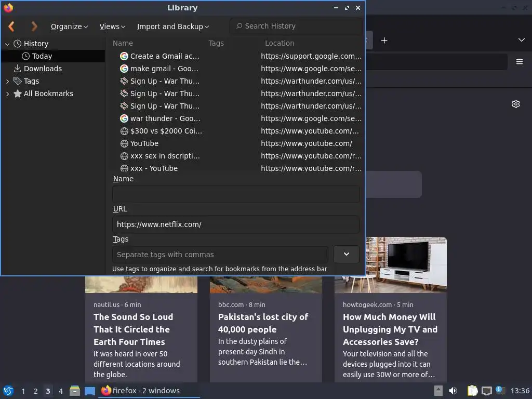Open the clipboard manager tray icon
The height and width of the screenshot is (399, 532).
coord(472,391)
